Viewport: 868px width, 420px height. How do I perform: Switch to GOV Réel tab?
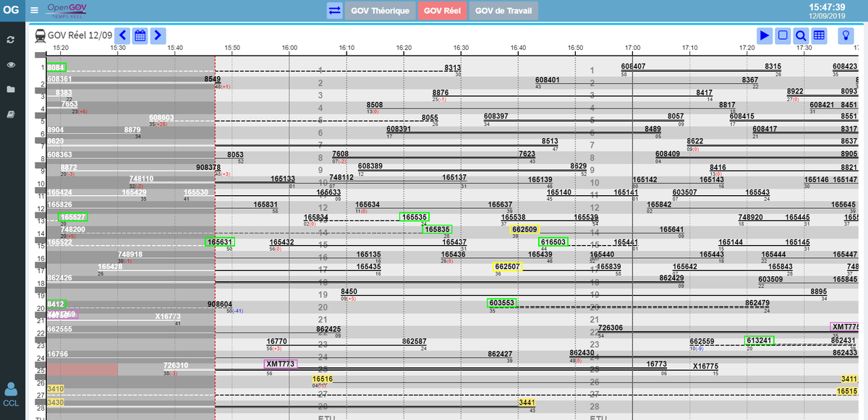pyautogui.click(x=442, y=11)
